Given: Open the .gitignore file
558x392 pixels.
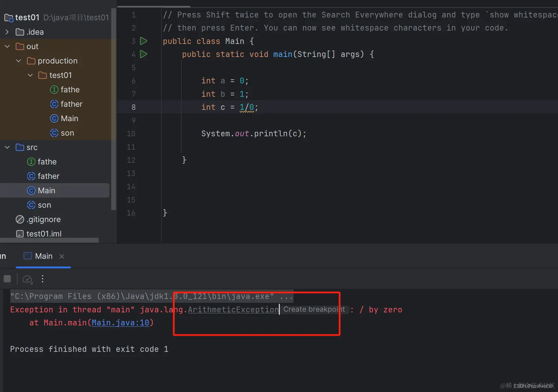Looking at the screenshot, I should (38, 219).
